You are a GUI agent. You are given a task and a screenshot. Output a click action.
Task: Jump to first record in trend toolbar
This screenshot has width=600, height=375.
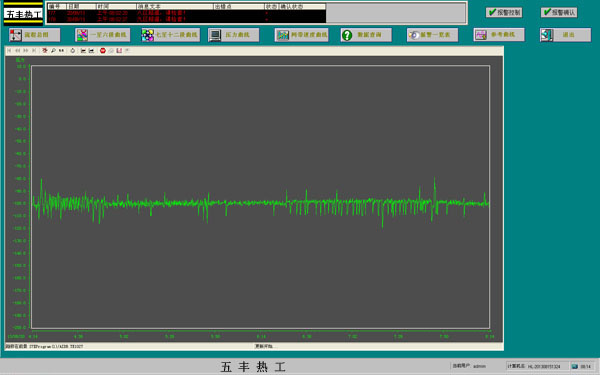coord(9,51)
